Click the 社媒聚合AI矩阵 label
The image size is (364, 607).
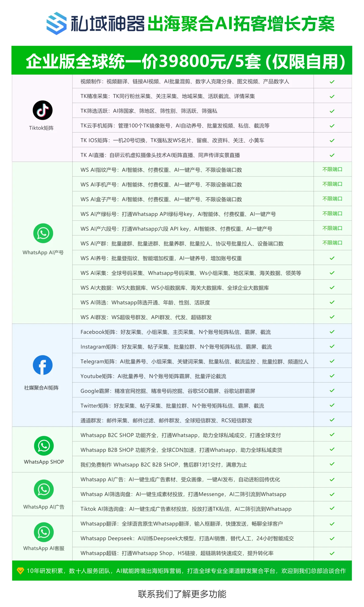(41, 388)
